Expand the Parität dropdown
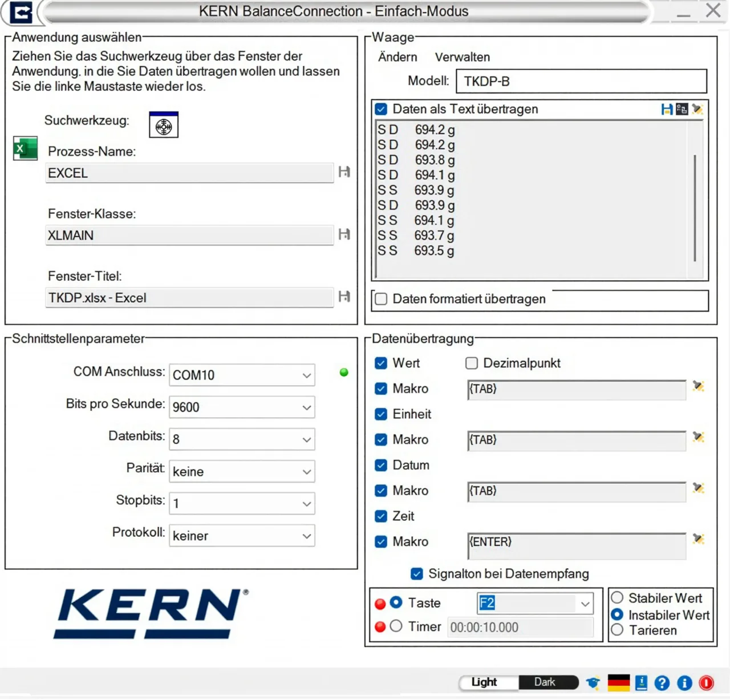This screenshot has width=730, height=700. pos(242,471)
